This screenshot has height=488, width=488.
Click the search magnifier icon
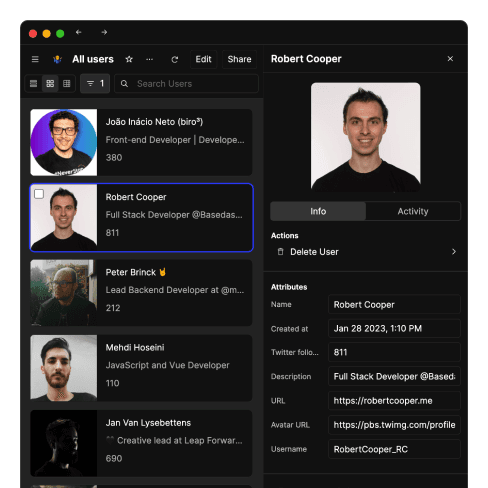point(124,84)
